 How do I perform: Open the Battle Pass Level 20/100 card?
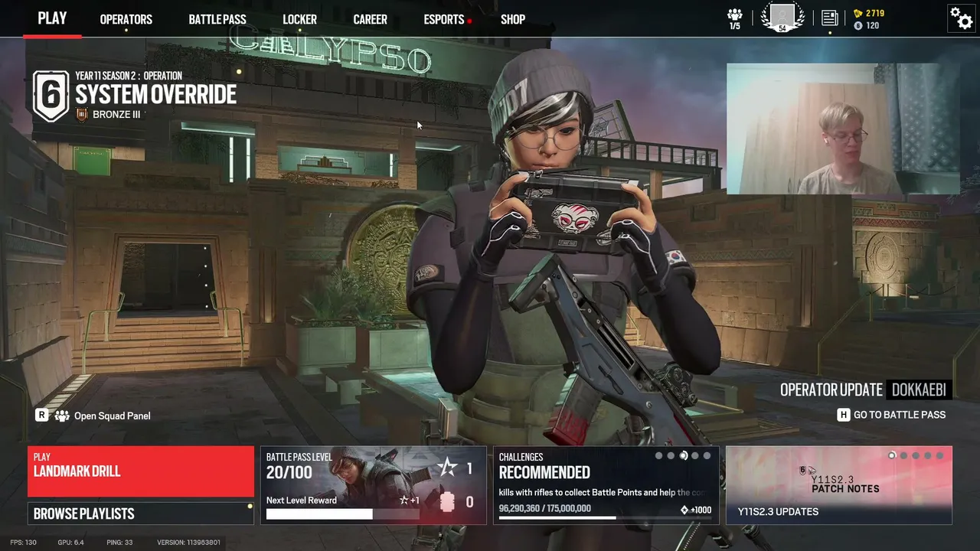coord(374,485)
